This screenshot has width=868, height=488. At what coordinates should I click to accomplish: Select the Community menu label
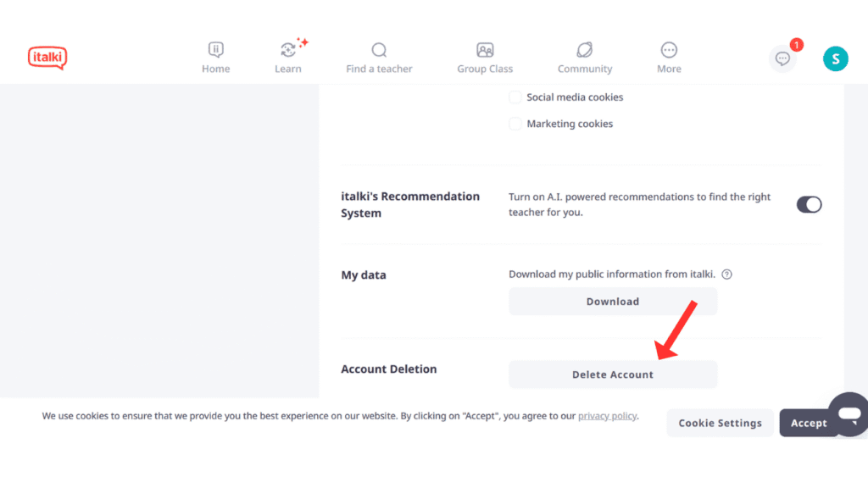click(584, 69)
